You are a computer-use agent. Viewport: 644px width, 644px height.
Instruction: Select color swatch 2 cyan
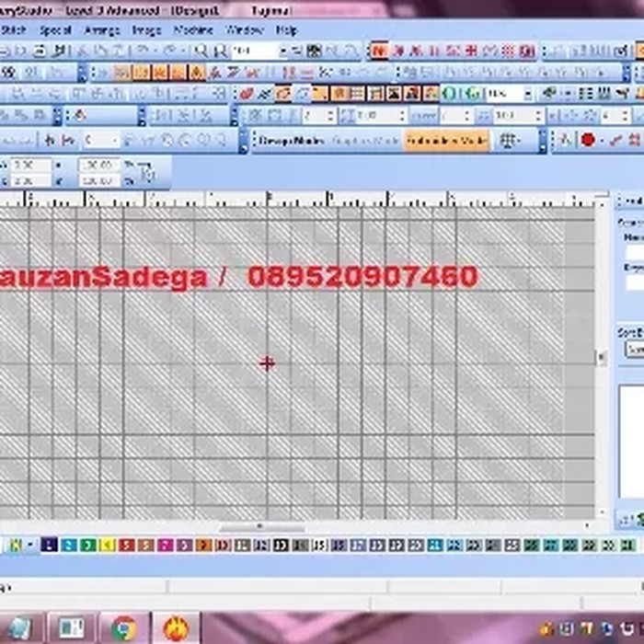tap(69, 546)
